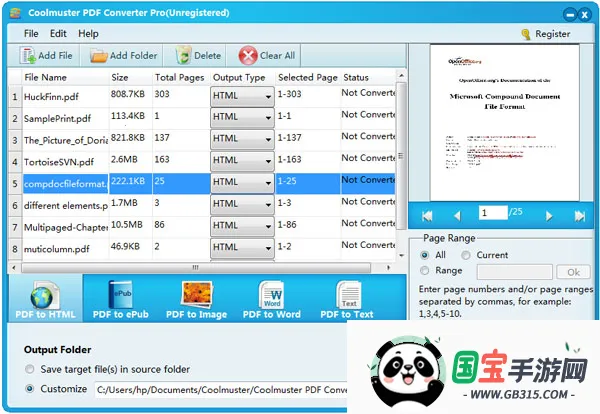Viewport: 600px width, 414px height.
Task: Open the Help menu
Action: click(x=89, y=33)
